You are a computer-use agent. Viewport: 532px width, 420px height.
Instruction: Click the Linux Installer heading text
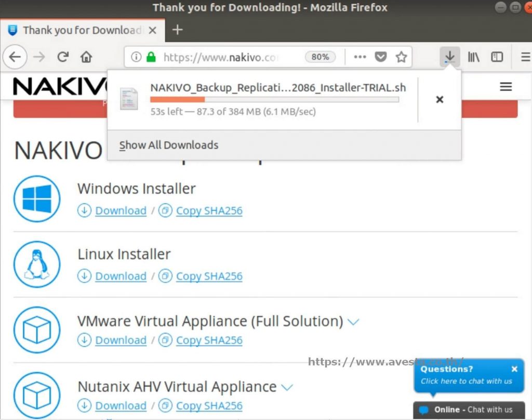pyautogui.click(x=124, y=254)
